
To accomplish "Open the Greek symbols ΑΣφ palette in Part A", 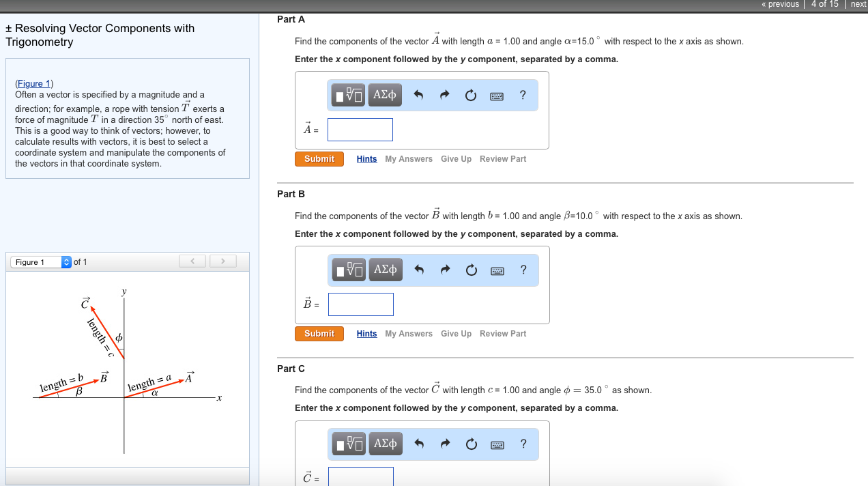I will point(384,95).
